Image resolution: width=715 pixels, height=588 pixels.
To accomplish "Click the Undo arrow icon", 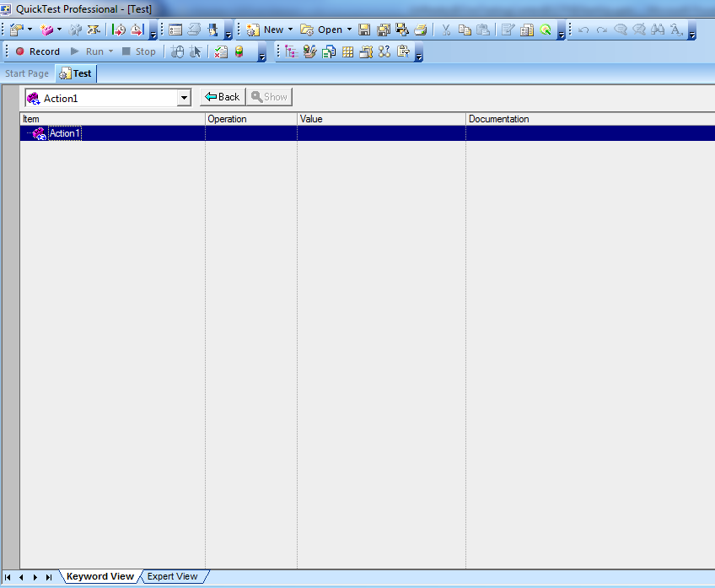I will pyautogui.click(x=583, y=30).
